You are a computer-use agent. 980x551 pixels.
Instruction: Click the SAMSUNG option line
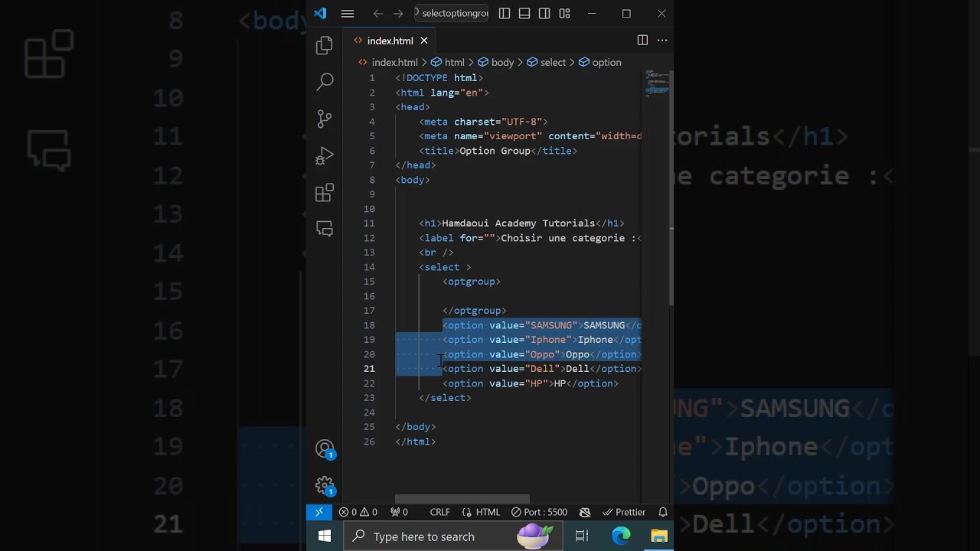542,325
